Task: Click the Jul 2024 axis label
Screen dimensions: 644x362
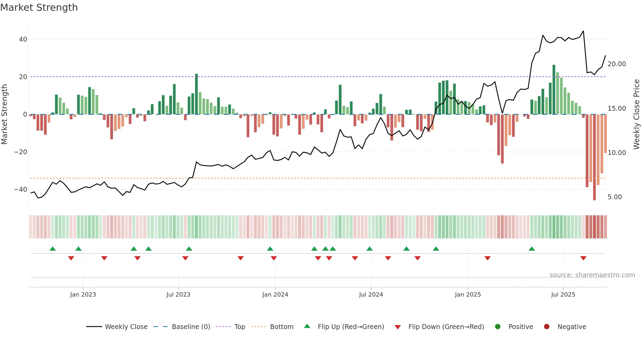Action: 371,294
